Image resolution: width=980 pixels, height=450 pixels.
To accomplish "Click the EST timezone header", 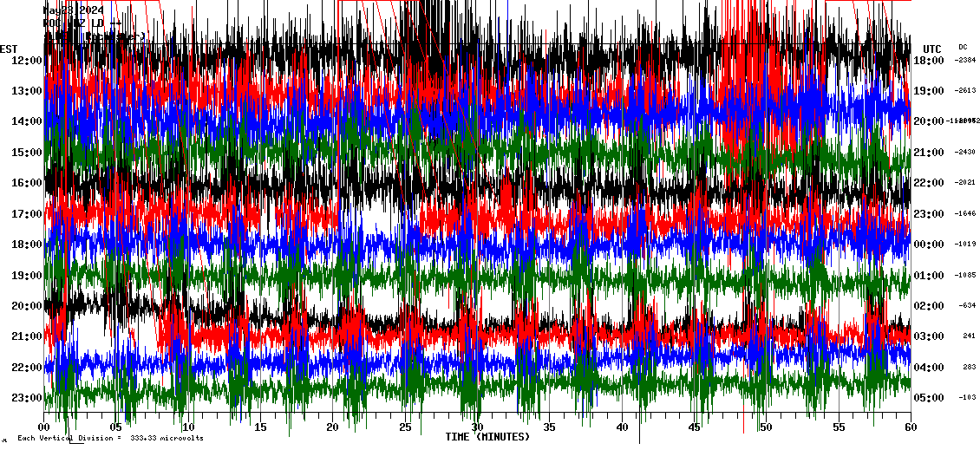I will pyautogui.click(x=9, y=49).
